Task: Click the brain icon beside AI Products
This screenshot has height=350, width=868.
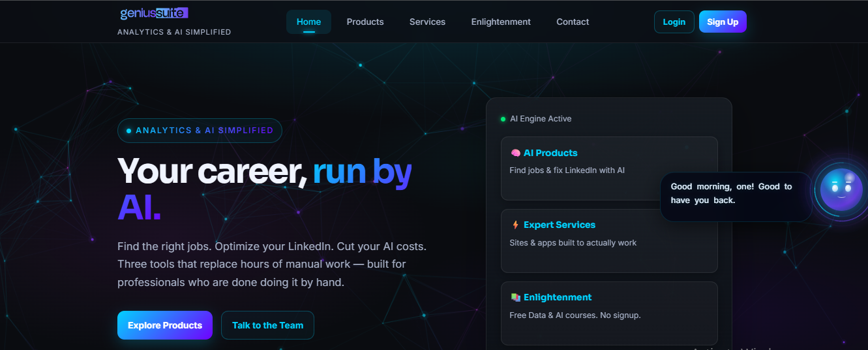Action: tap(515, 153)
